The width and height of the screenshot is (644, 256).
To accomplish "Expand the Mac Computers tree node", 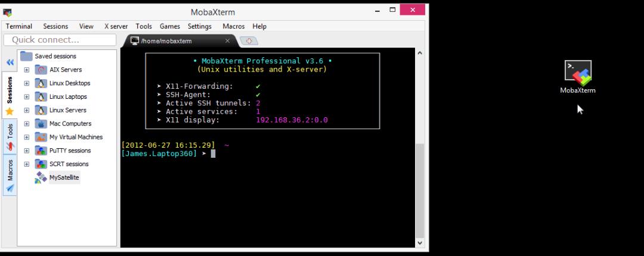I will pyautogui.click(x=27, y=123).
